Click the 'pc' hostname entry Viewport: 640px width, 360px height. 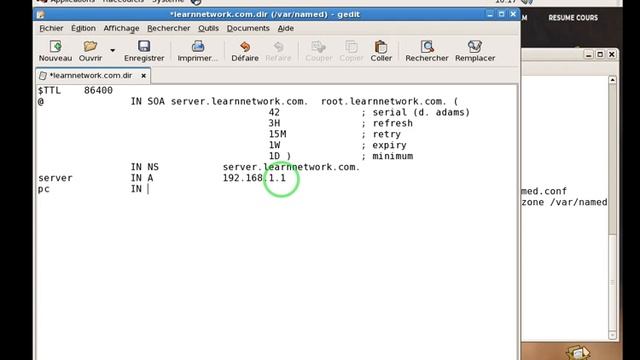[x=44, y=189]
